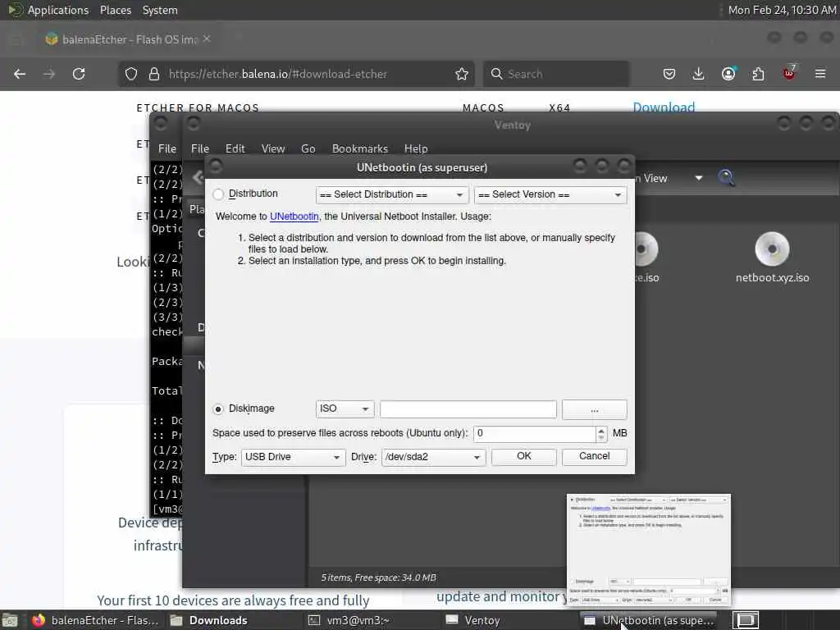
Task: Click the show desktop icon
Action: click(10, 620)
